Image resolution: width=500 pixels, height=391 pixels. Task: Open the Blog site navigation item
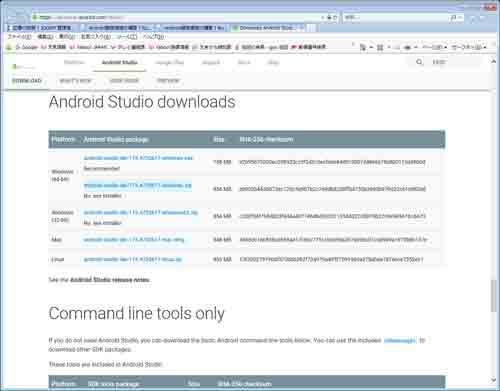click(x=273, y=62)
